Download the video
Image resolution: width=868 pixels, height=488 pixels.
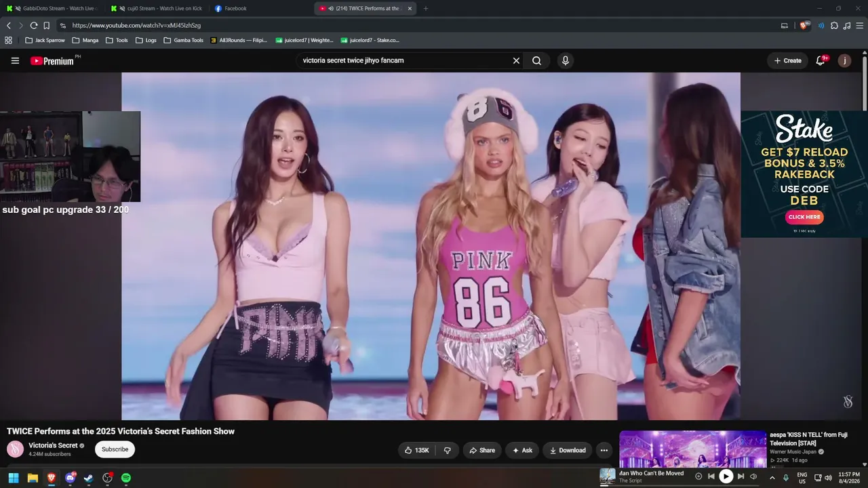click(568, 450)
